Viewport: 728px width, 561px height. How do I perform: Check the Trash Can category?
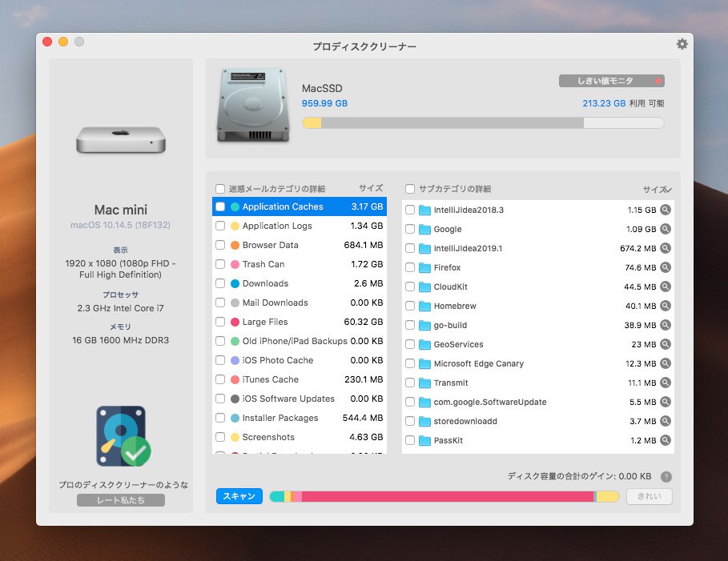220,264
